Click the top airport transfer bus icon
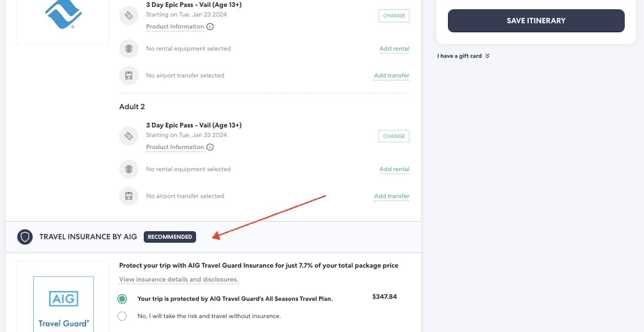644x332 pixels. (x=129, y=76)
